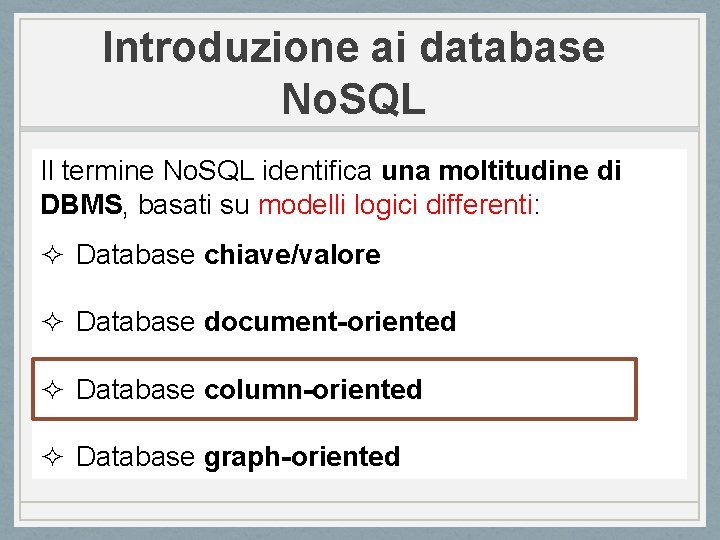Screen dimensions: 720x540
Task: Click the star bullet beside column-oriented
Action: coord(52,389)
